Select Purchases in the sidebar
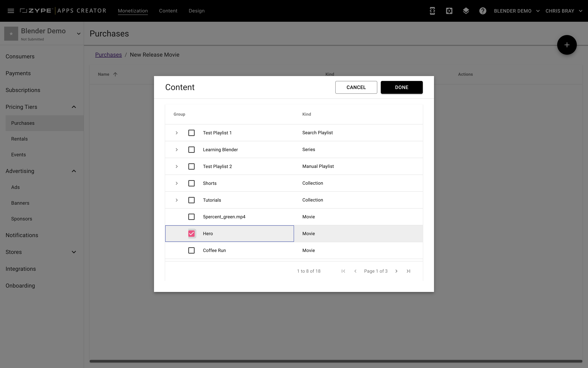This screenshot has width=588, height=368. point(44,123)
